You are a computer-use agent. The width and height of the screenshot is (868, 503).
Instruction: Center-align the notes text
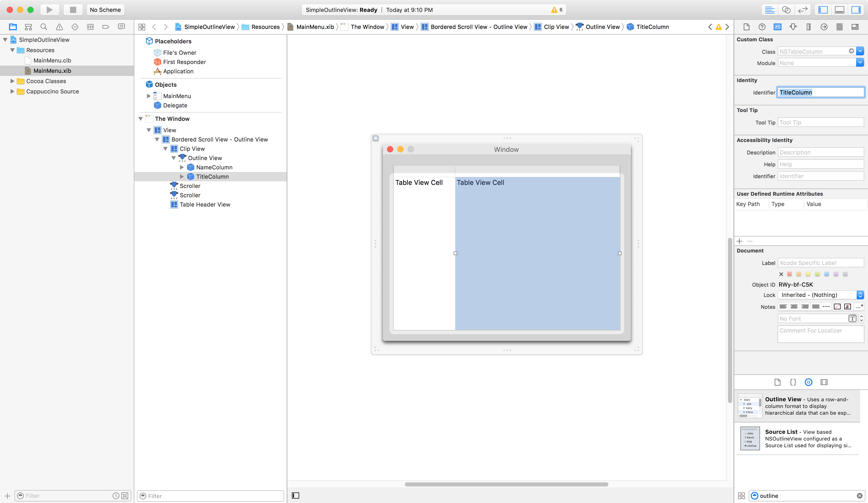pyautogui.click(x=794, y=306)
